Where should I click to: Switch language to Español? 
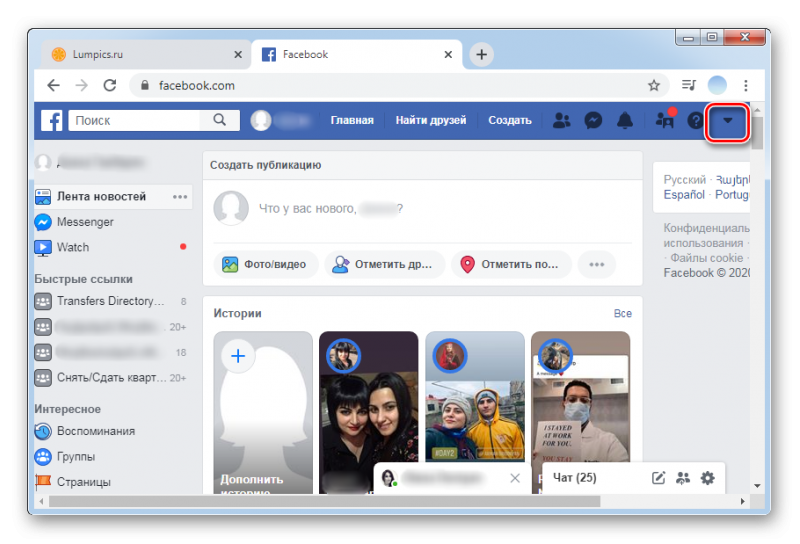684,195
